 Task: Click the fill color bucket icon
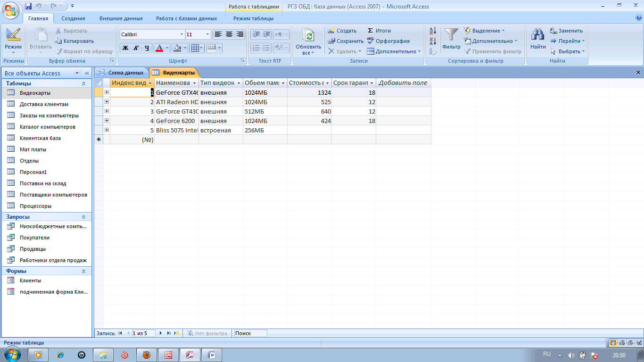coord(177,48)
